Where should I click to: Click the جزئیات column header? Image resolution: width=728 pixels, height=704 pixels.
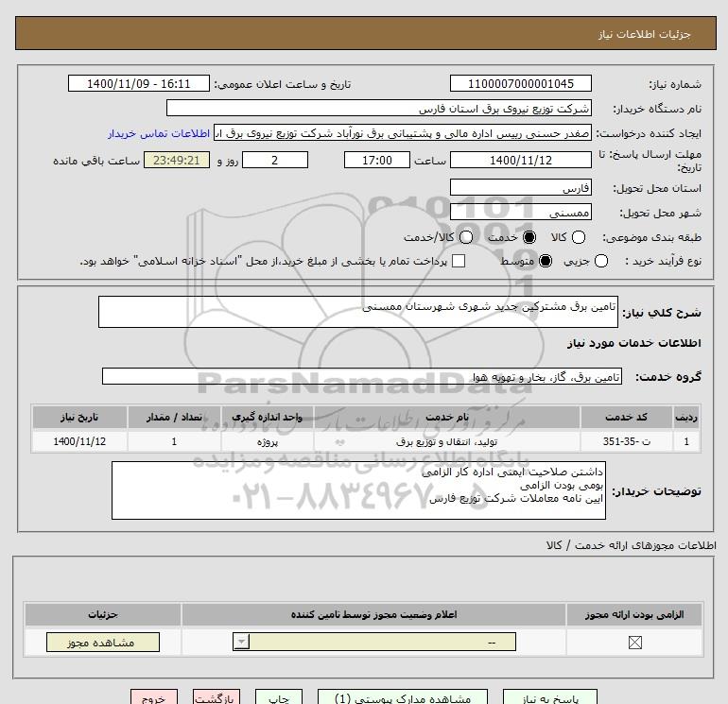[x=103, y=614]
